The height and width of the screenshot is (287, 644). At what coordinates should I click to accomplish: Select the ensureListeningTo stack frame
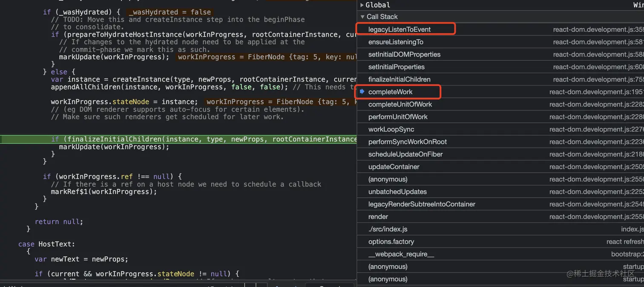[x=500, y=42]
